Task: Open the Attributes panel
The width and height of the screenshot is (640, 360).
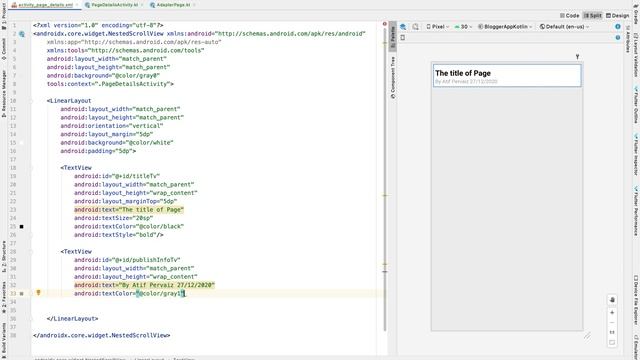Action: coord(628,39)
